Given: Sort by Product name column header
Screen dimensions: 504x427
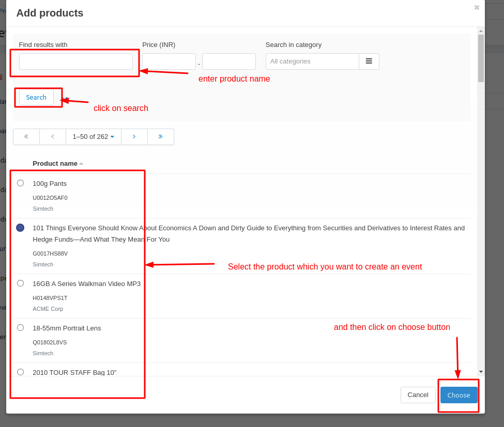Looking at the screenshot, I should tap(55, 164).
